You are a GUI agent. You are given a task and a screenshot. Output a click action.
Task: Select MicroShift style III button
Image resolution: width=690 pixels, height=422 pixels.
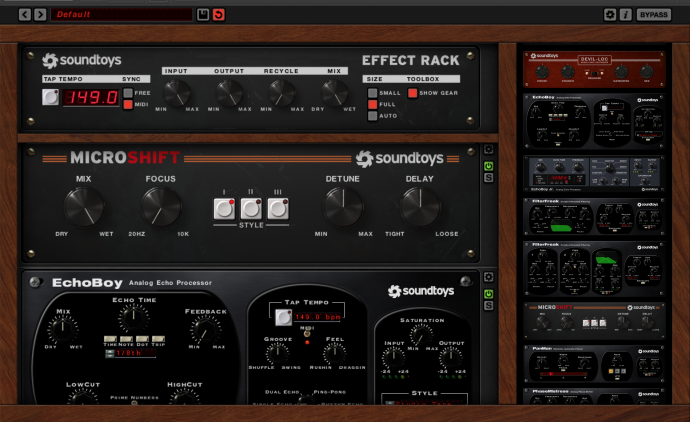[278, 209]
